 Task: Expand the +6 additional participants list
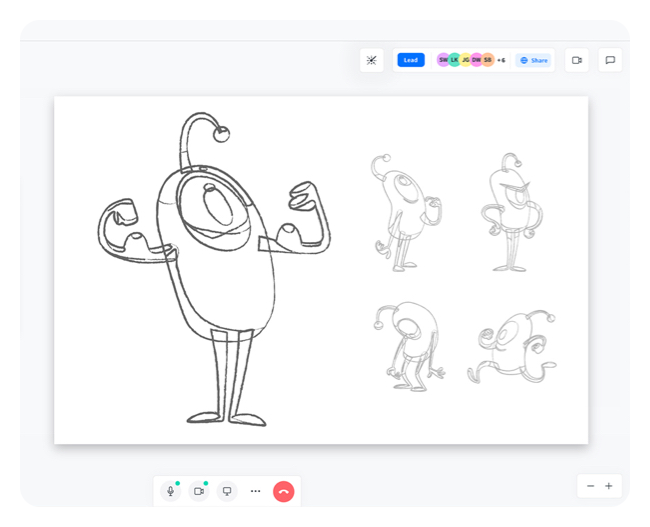501,60
